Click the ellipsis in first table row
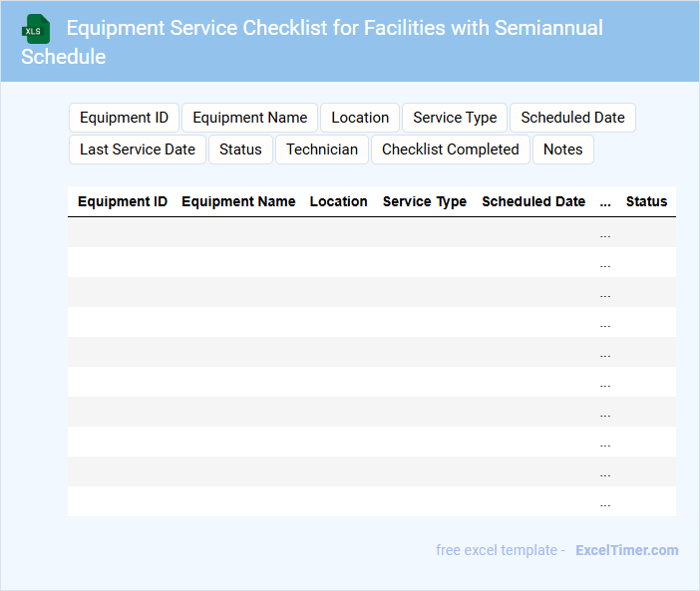700x591 pixels. (x=605, y=234)
